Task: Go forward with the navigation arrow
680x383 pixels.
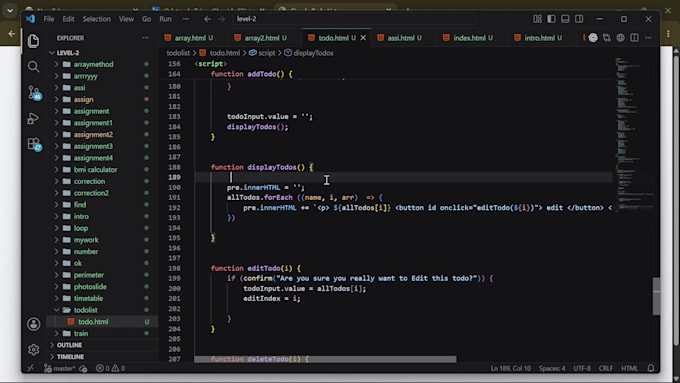Action: (222, 19)
